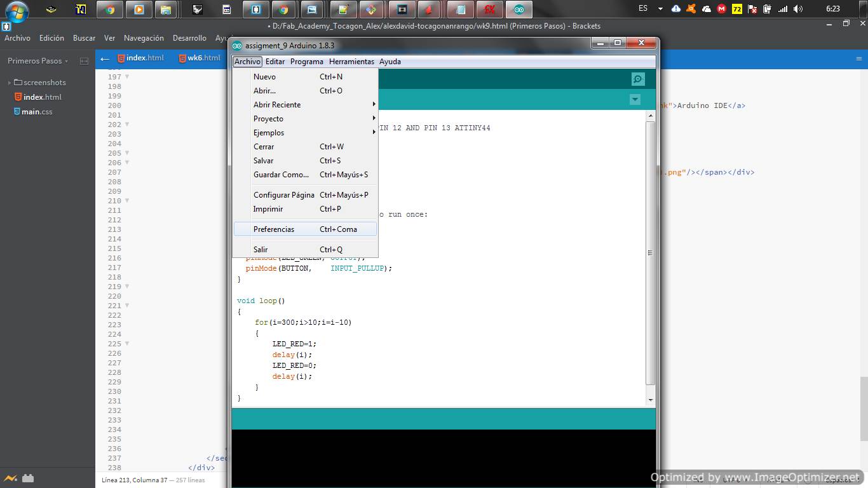Show hidden tray icons arrow
The height and width of the screenshot is (488, 868).
point(660,9)
